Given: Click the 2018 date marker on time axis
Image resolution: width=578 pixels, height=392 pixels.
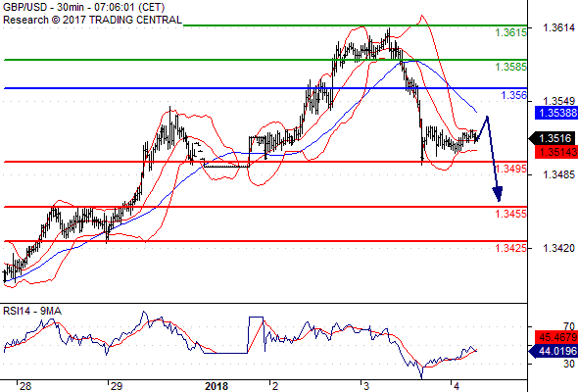Looking at the screenshot, I should click(217, 386).
